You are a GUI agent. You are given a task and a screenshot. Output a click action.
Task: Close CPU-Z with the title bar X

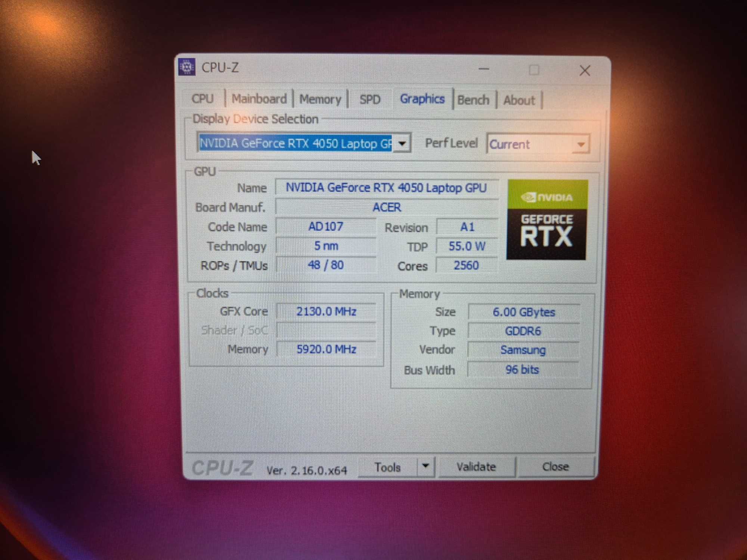click(585, 70)
